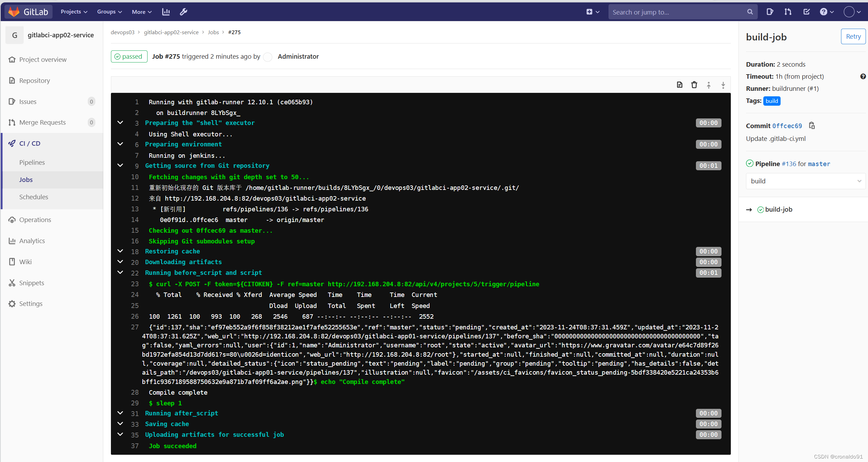This screenshot has height=462, width=868.
Task: Show the complete raw job log
Action: pyautogui.click(x=679, y=85)
